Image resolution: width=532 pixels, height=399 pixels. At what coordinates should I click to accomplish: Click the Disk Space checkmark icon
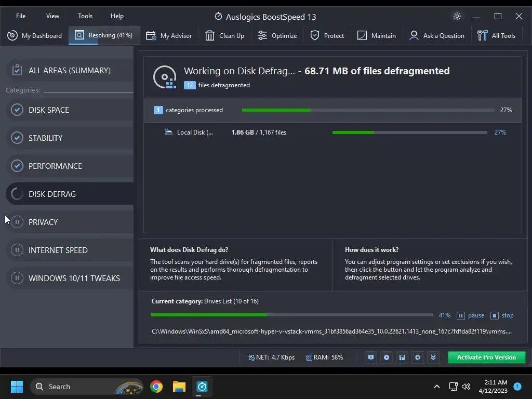click(17, 110)
